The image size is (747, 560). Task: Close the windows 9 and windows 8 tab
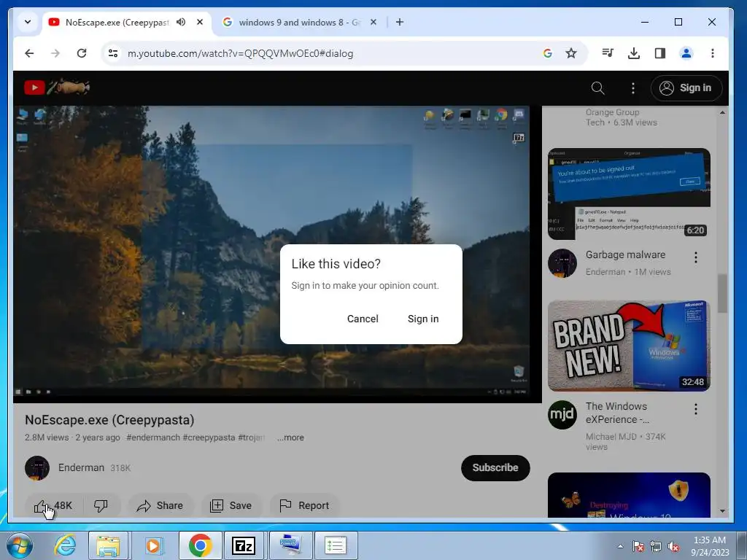click(x=373, y=22)
